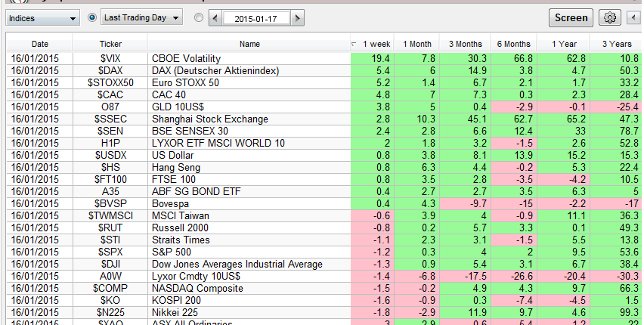The image size is (644, 325).
Task: Sort by the 1 Year column header
Action: coord(562,44)
